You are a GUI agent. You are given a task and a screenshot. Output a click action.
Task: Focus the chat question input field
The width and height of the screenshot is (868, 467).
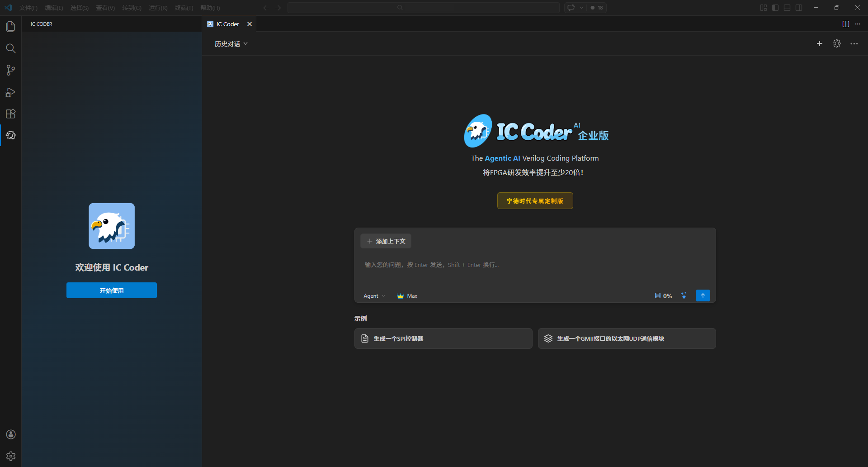click(535, 265)
